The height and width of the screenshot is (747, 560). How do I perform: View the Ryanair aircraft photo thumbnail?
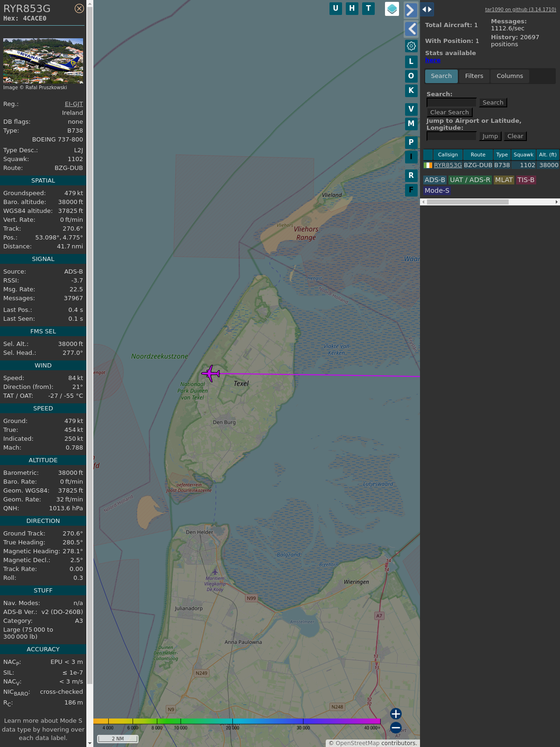click(x=43, y=61)
